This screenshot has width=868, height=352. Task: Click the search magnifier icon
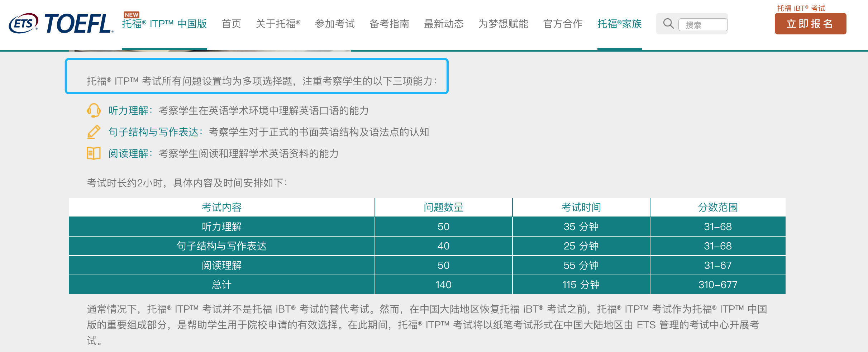click(668, 24)
